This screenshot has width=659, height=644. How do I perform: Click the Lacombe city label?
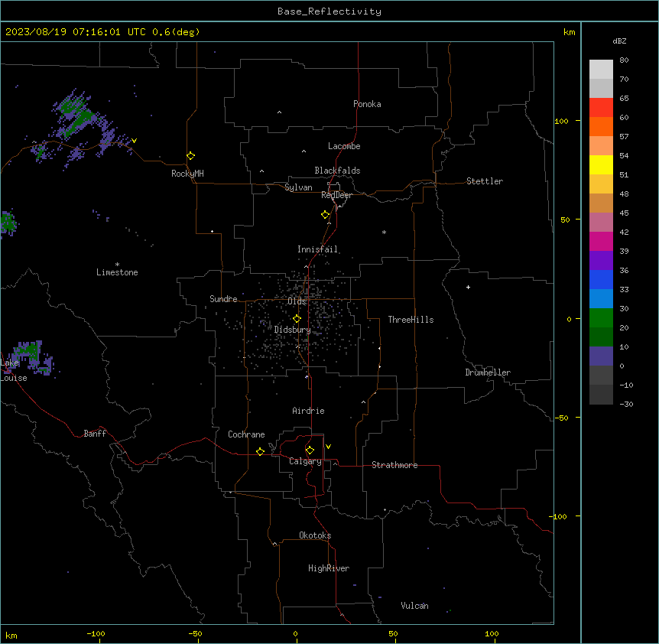pos(344,146)
